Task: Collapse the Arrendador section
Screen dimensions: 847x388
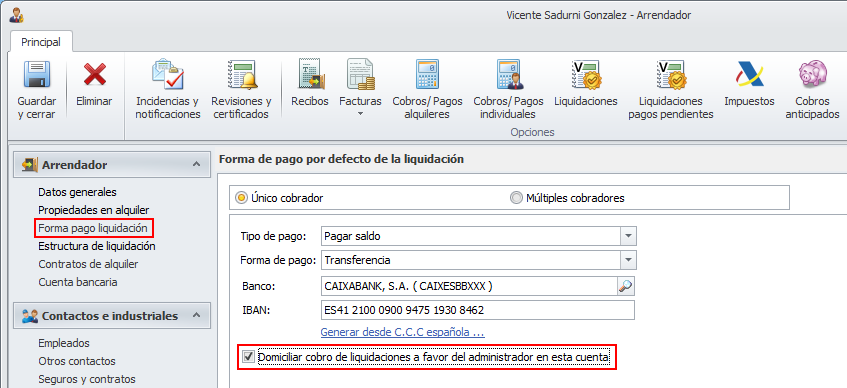Action: click(x=197, y=164)
